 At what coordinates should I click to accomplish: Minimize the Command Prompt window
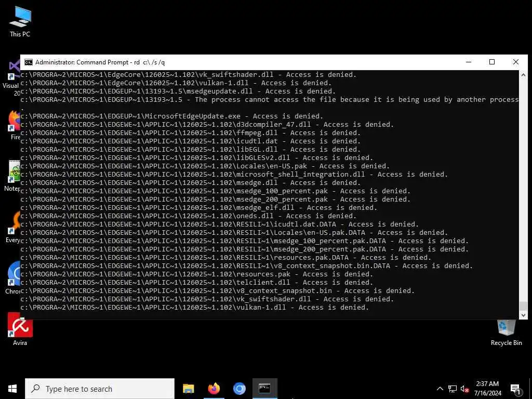tap(469, 62)
